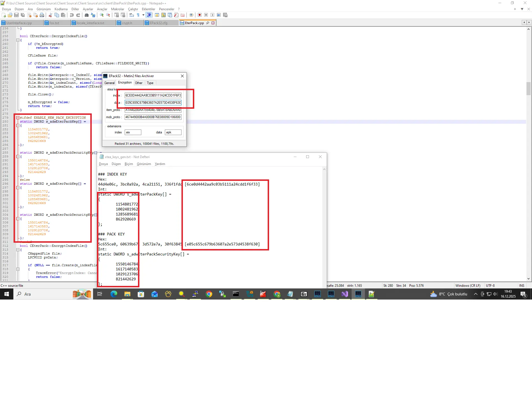Viewport: 532px width, 416px height.
Task: Open the Makrolar menu
Action: click(x=117, y=9)
